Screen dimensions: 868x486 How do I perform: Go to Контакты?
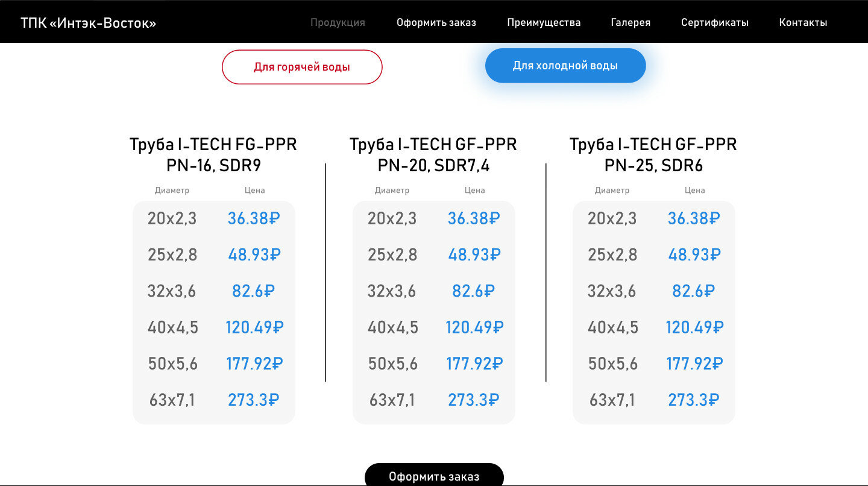pyautogui.click(x=803, y=23)
